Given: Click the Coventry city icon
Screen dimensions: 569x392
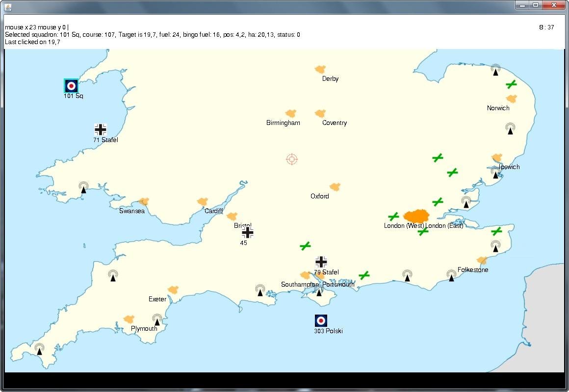Looking at the screenshot, I should (320, 114).
